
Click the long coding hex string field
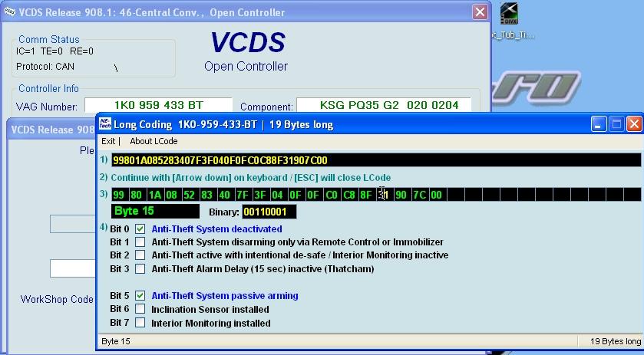[x=376, y=160]
